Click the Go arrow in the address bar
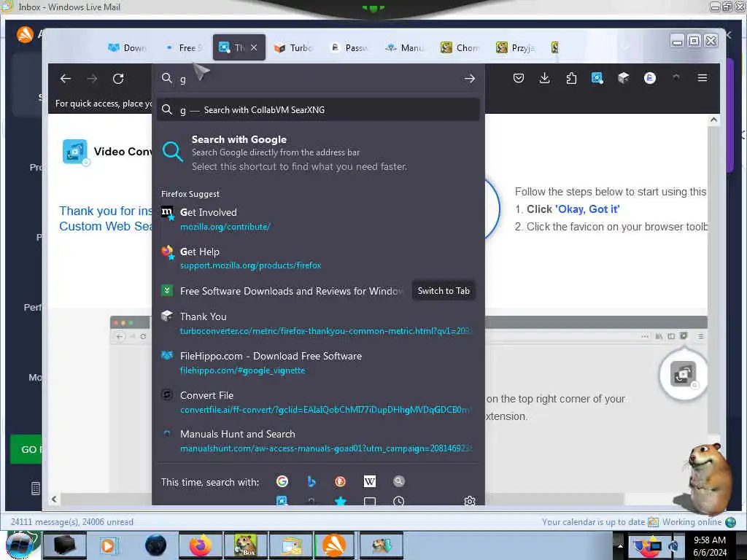This screenshot has height=560, width=747. 470,79
